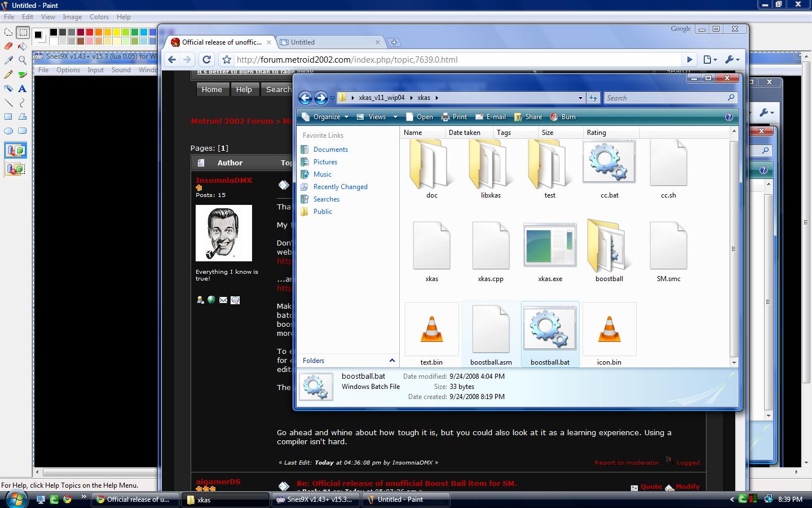
Task: Open Recently Changed in Favorite Links
Action: click(x=340, y=187)
